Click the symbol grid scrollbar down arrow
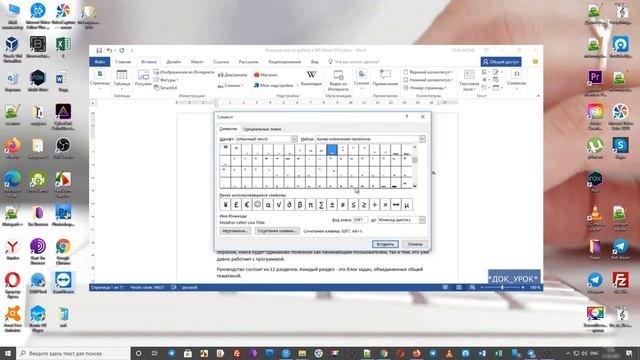The image size is (640, 360). pos(415,186)
